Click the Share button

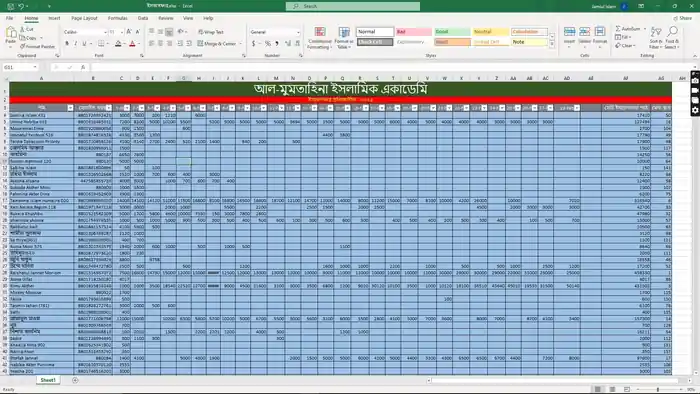coord(683,18)
